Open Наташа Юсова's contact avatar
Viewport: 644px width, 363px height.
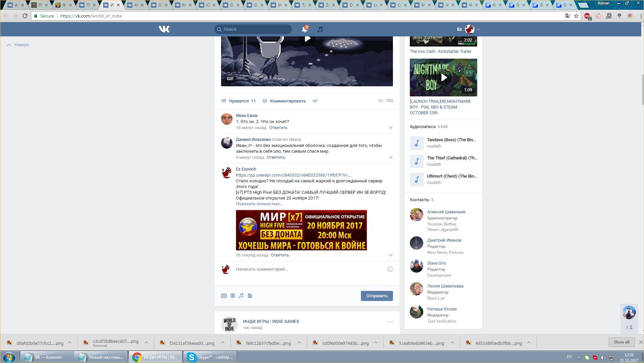click(417, 312)
